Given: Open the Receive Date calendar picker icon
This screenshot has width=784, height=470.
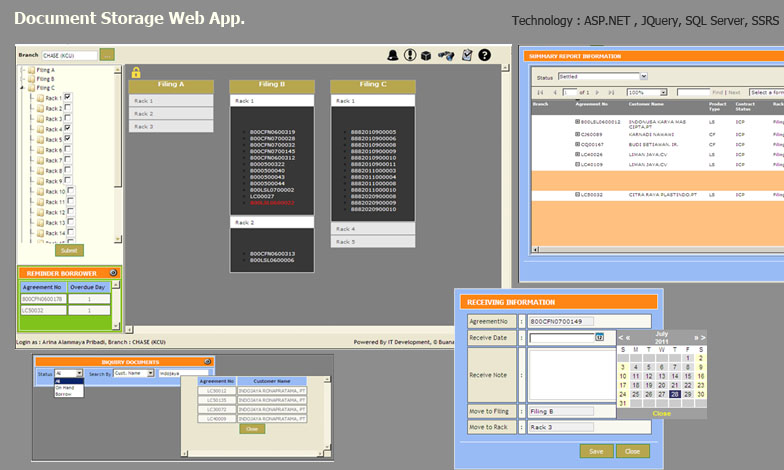Looking at the screenshot, I should click(x=599, y=338).
